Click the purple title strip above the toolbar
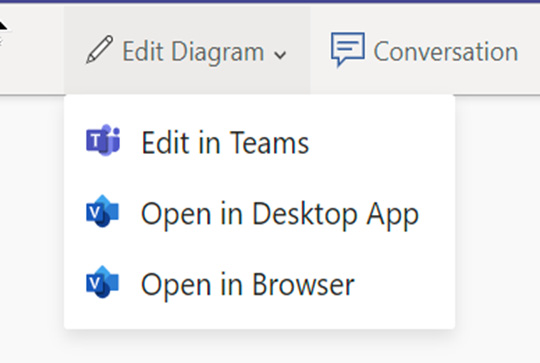The height and width of the screenshot is (363, 540). [270, 1]
